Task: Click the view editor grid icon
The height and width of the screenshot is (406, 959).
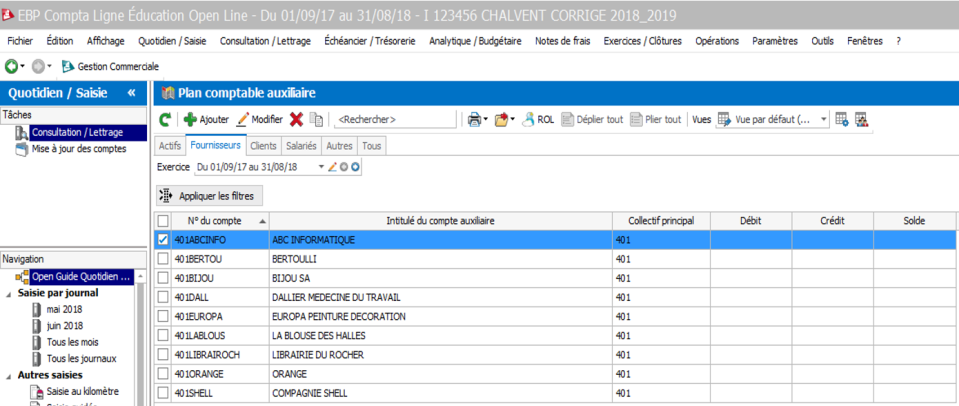Action: click(842, 120)
